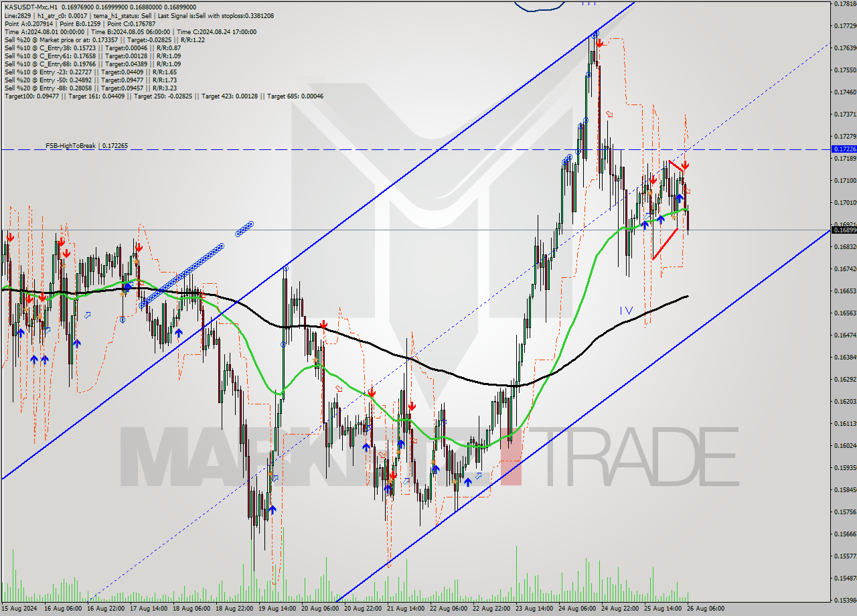Click the 0.15756 price axis label

[846, 512]
